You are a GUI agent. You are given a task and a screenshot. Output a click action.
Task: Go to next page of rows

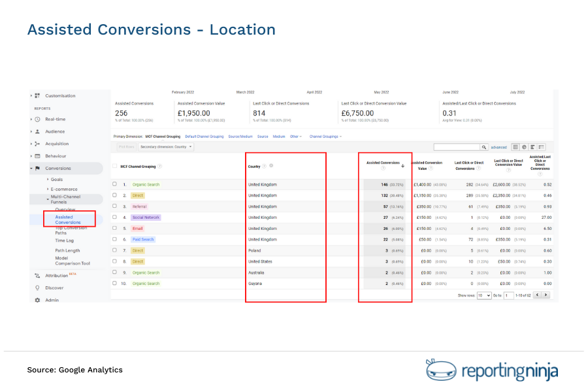tap(546, 295)
